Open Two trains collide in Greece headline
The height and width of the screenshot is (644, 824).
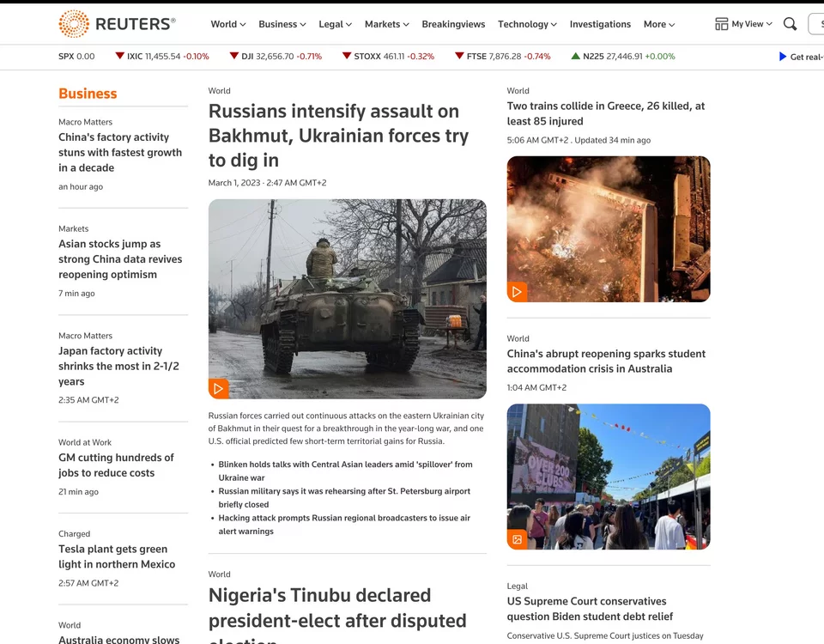606,113
